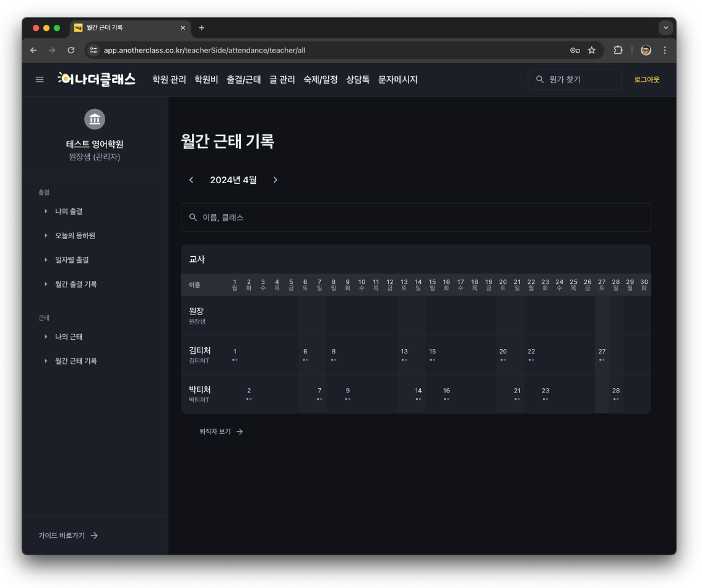Open the 학원 관리 menu
The width and height of the screenshot is (702, 588).
pyautogui.click(x=169, y=79)
